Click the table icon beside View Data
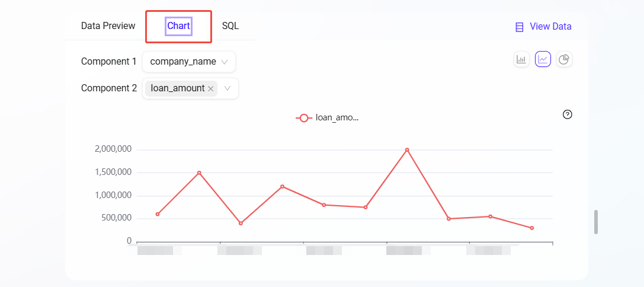 [520, 27]
